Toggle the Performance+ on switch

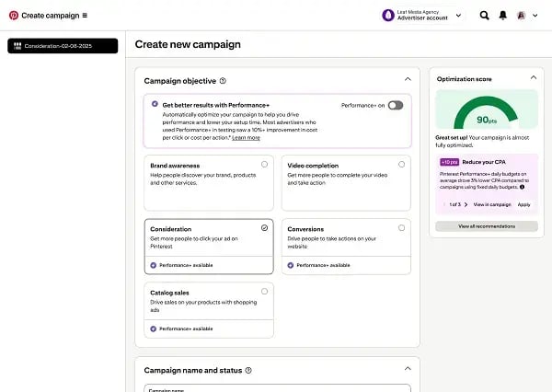click(x=396, y=105)
